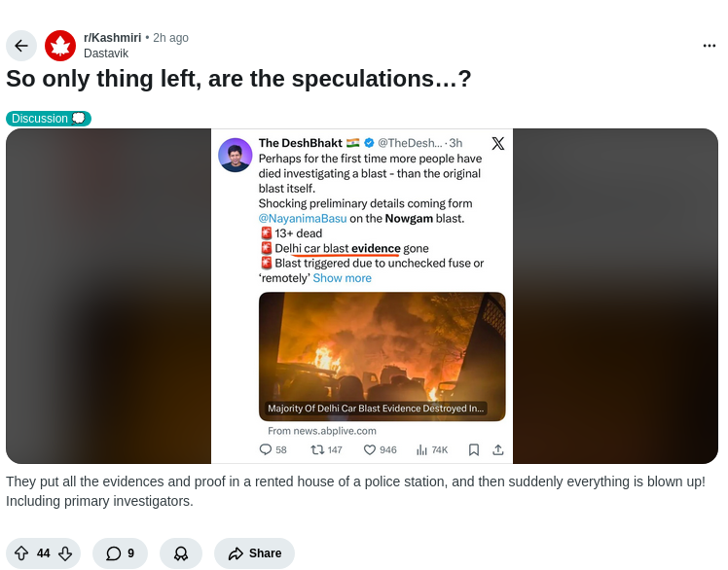Click the X logo in the tweet

tap(498, 143)
